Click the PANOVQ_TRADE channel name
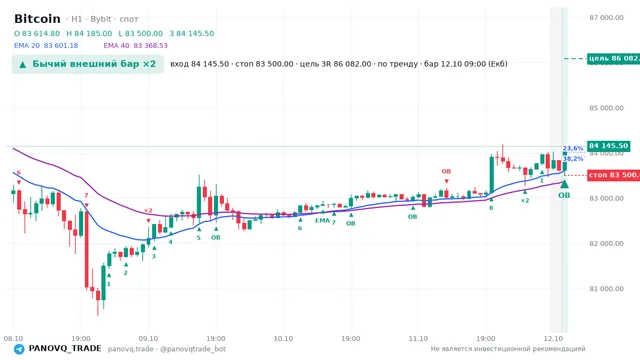The height and width of the screenshot is (360, 640). click(x=65, y=349)
